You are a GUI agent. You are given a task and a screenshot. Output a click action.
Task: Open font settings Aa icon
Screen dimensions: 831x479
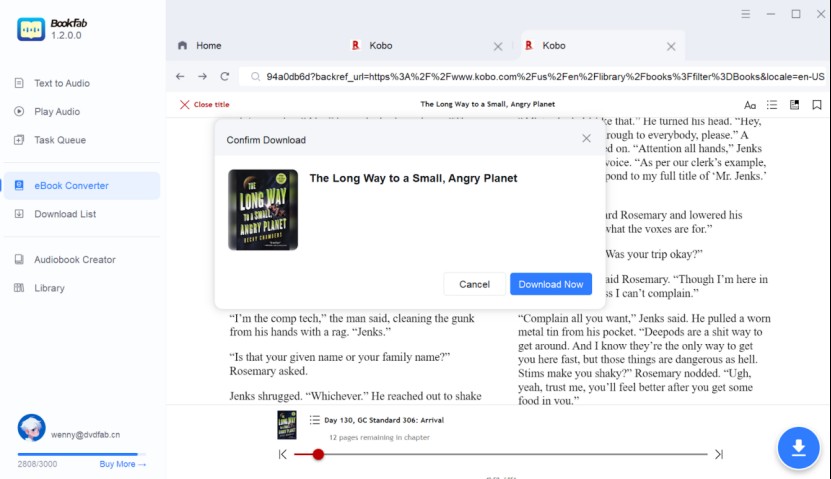pos(750,105)
